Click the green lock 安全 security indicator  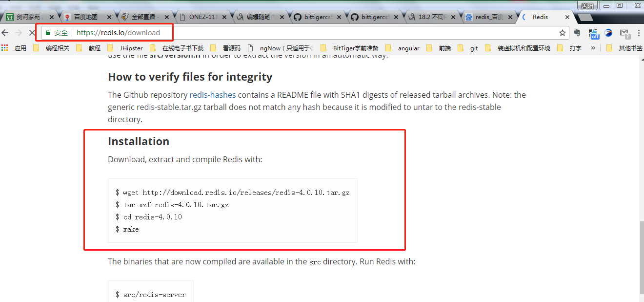click(x=57, y=33)
